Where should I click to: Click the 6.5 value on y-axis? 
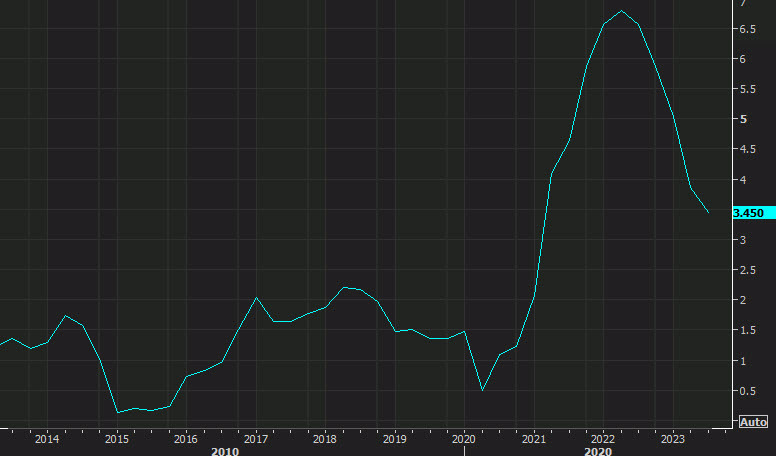(x=748, y=29)
